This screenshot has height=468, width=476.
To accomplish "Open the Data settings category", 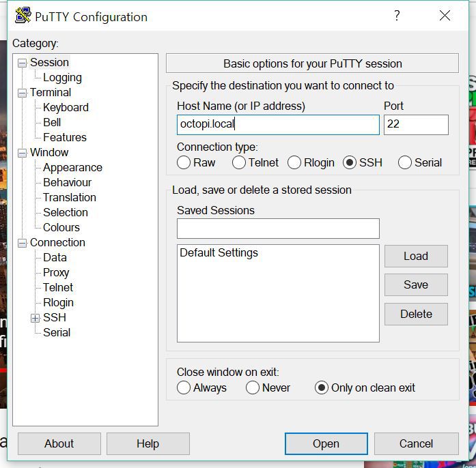I will 55,257.
